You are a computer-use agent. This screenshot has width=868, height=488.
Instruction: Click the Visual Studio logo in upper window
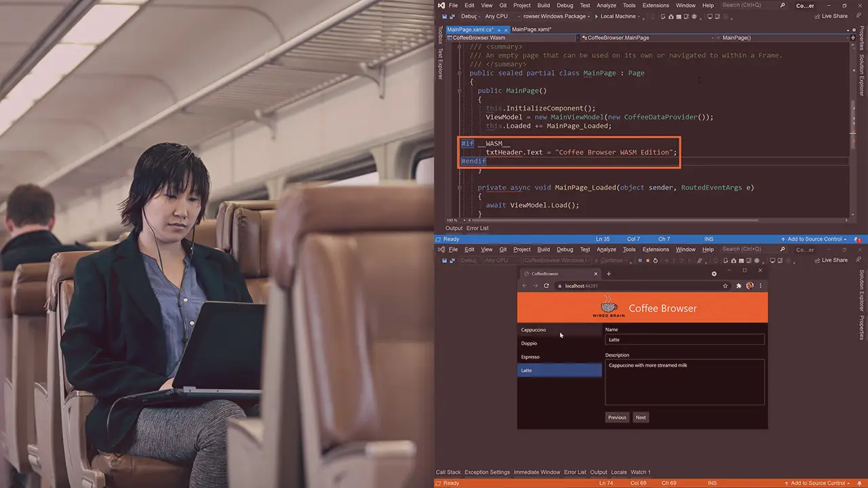(x=441, y=5)
